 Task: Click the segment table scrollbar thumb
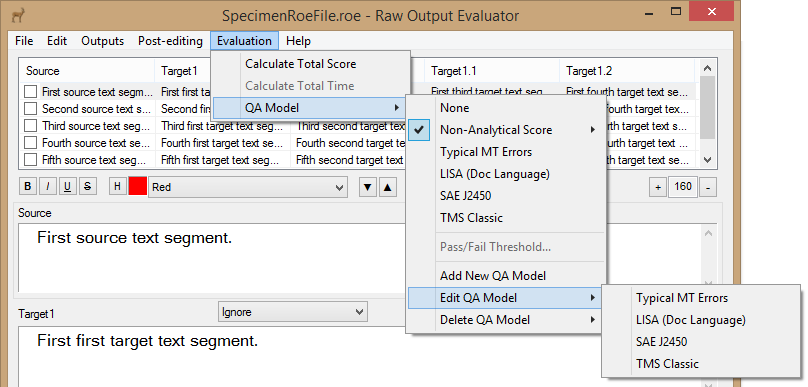[x=708, y=107]
